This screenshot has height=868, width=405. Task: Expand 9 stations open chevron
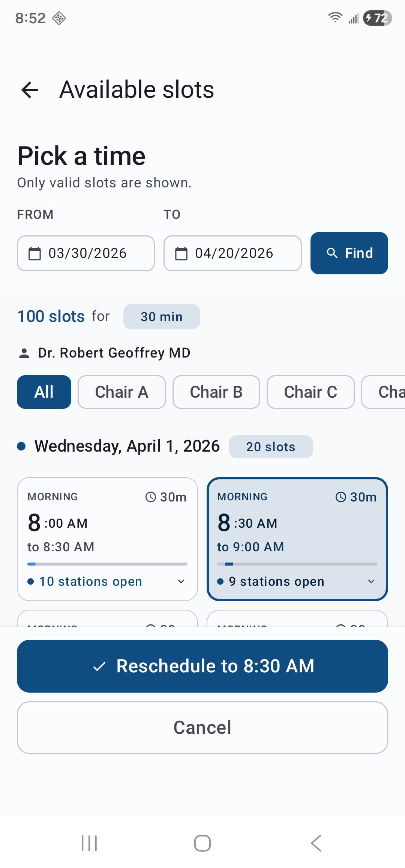point(371,581)
